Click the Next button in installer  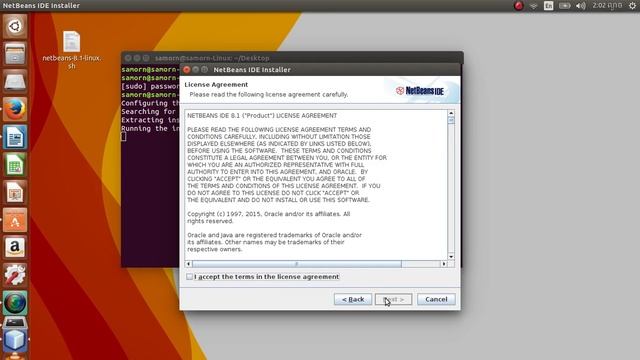(393, 299)
